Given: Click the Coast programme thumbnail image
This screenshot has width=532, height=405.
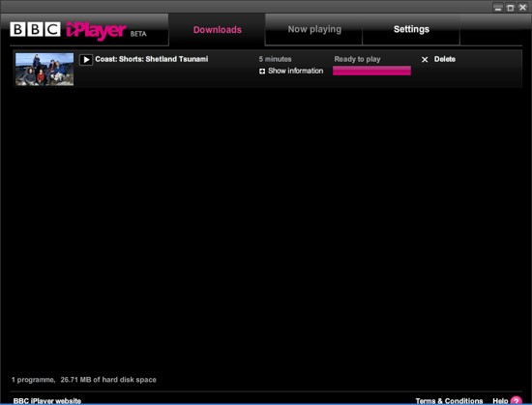Looking at the screenshot, I should [x=44, y=70].
